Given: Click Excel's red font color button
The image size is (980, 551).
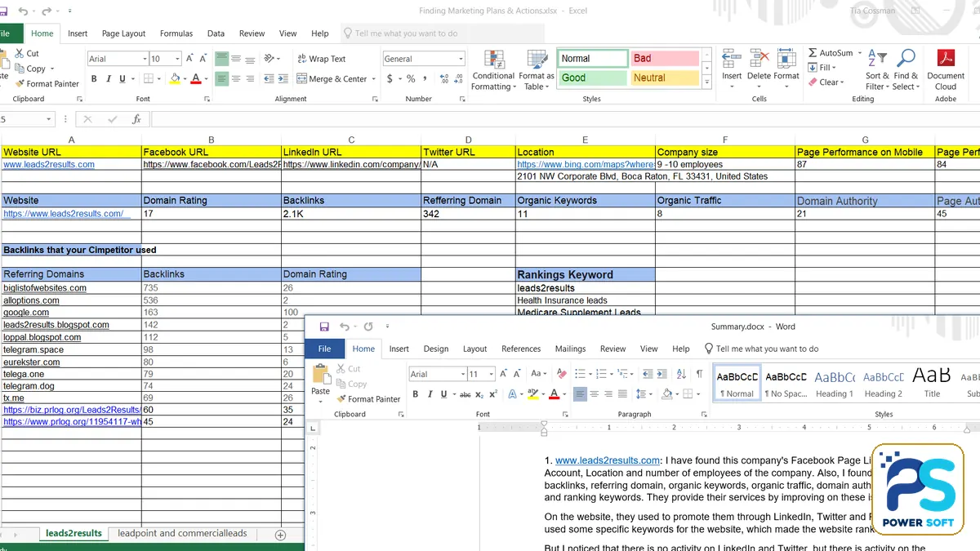Looking at the screenshot, I should (195, 79).
